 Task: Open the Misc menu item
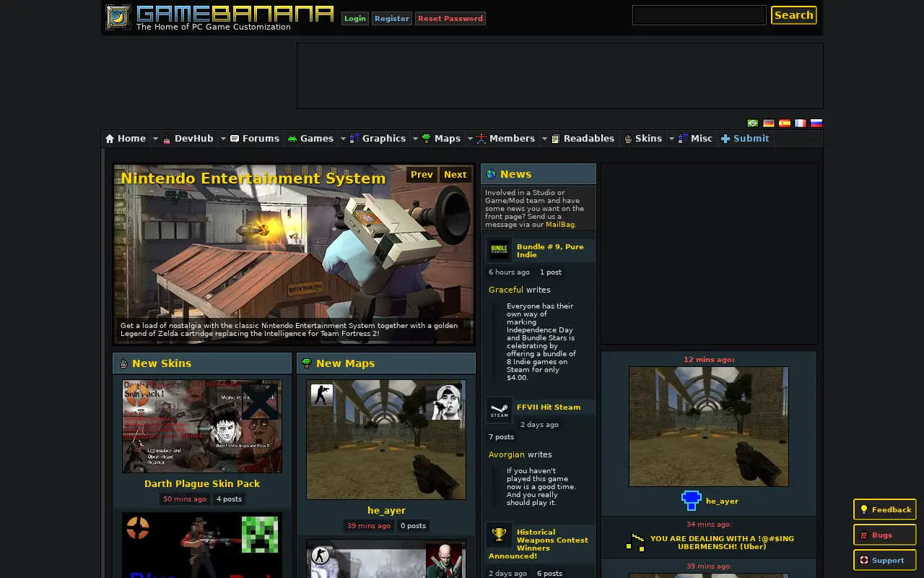point(695,139)
